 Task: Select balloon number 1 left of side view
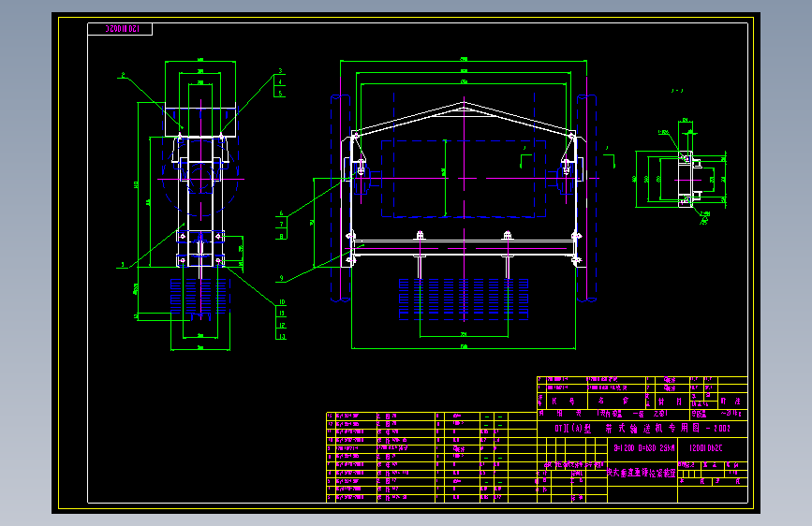click(123, 265)
